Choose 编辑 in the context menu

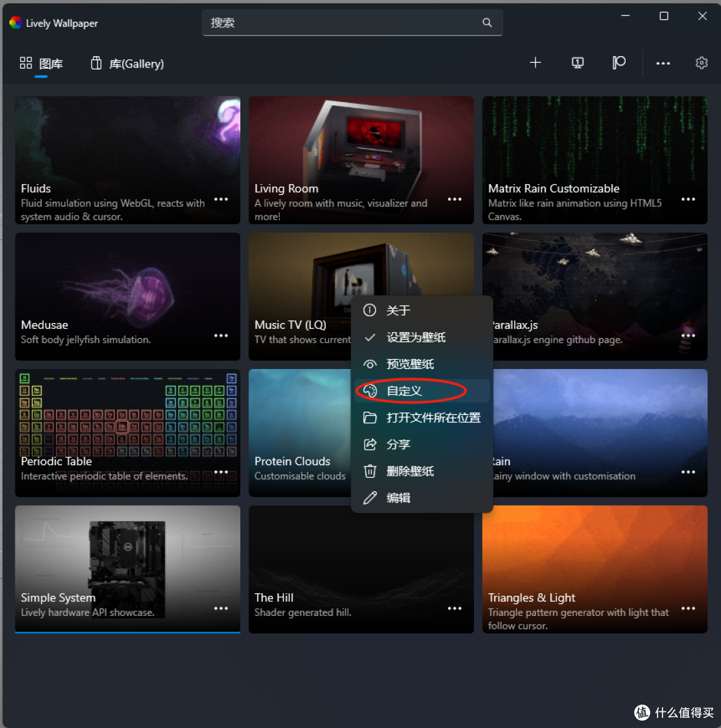[x=422, y=498]
